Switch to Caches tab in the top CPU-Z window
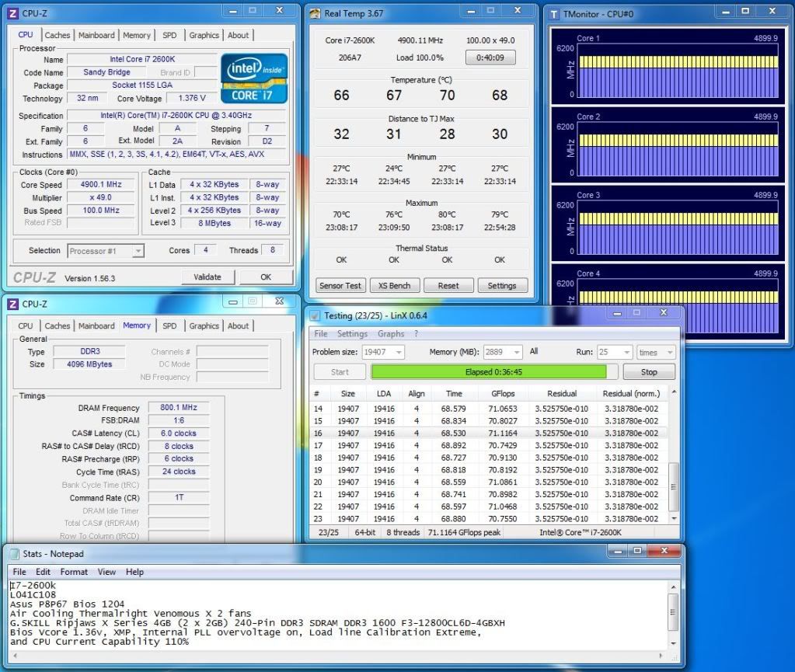Image resolution: width=795 pixels, height=672 pixels. click(58, 35)
